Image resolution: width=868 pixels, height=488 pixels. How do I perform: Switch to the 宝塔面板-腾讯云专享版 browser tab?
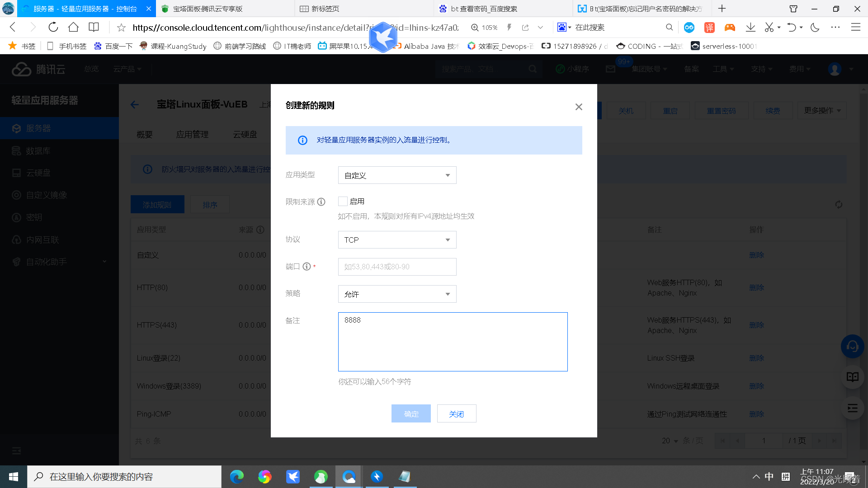click(208, 9)
